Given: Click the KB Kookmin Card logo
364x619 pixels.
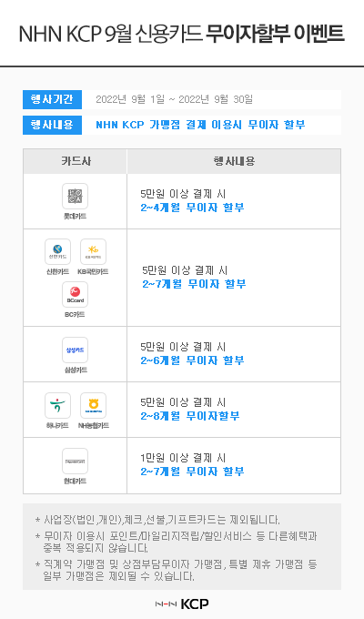Looking at the screenshot, I should pyautogui.click(x=93, y=251).
